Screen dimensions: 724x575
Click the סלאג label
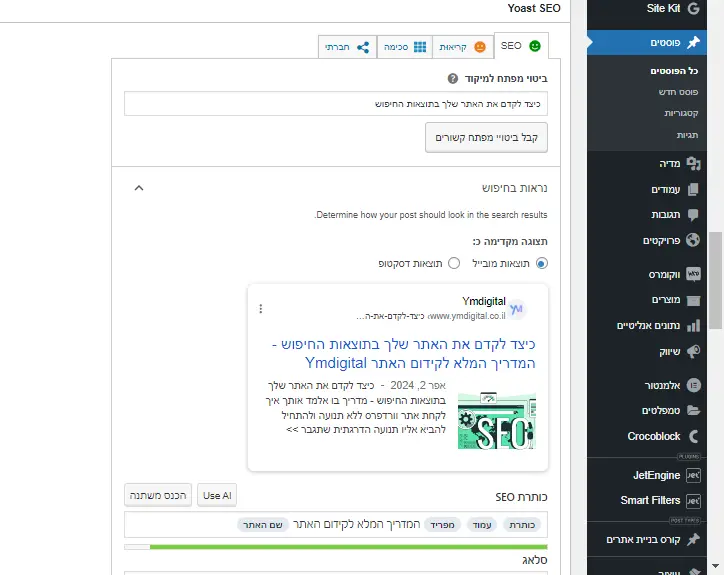[535, 560]
